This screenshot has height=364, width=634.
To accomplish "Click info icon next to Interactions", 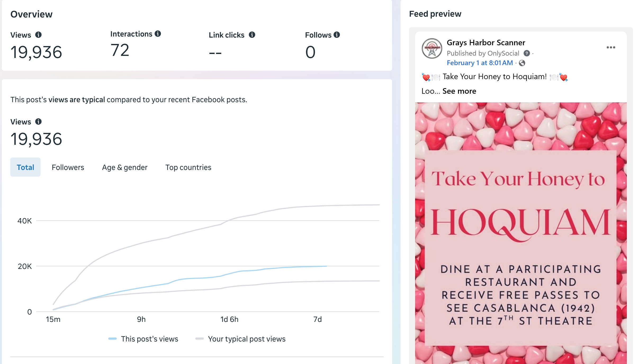I will pyautogui.click(x=158, y=34).
